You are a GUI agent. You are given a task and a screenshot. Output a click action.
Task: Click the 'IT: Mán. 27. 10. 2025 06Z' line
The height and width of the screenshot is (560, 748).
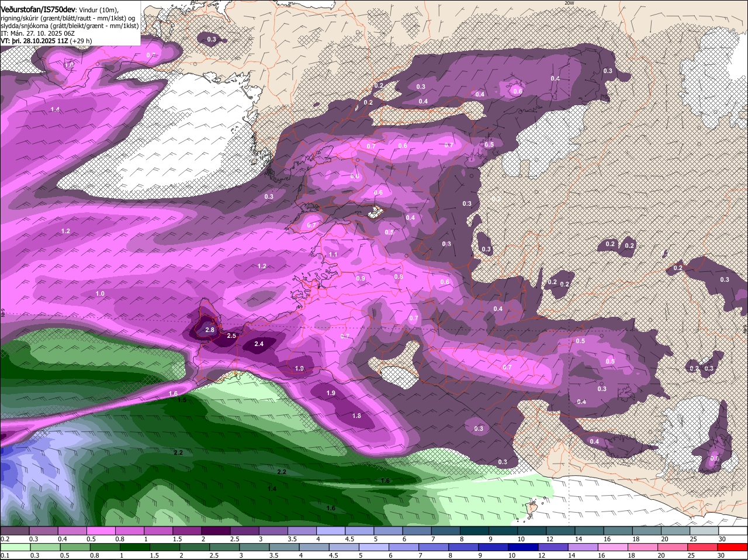click(37, 33)
